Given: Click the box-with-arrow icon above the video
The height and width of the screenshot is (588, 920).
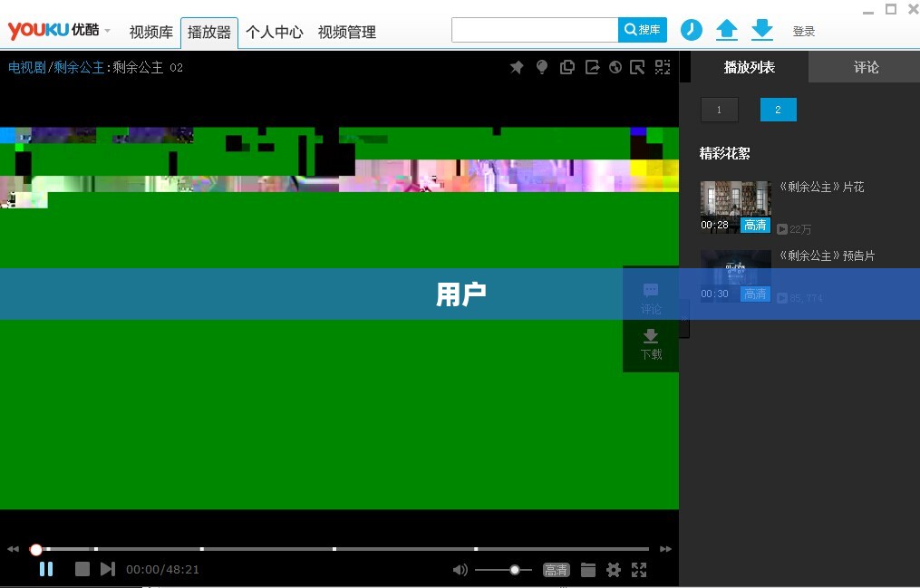Looking at the screenshot, I should coord(637,67).
